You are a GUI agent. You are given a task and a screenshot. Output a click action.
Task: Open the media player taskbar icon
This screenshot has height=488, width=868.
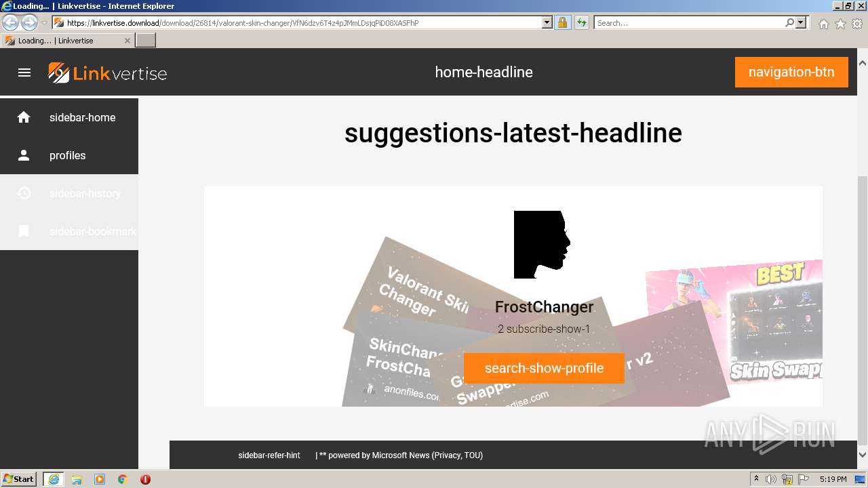pos(100,479)
